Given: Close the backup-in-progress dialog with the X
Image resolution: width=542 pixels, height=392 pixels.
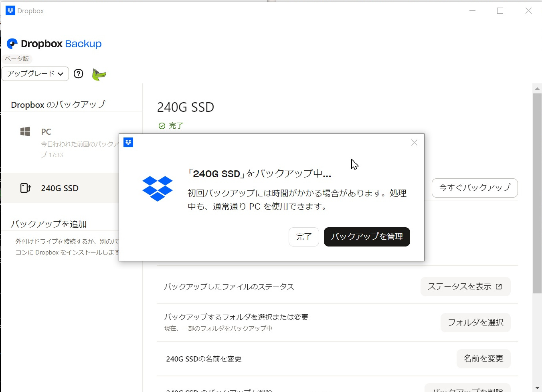Looking at the screenshot, I should coord(414,143).
